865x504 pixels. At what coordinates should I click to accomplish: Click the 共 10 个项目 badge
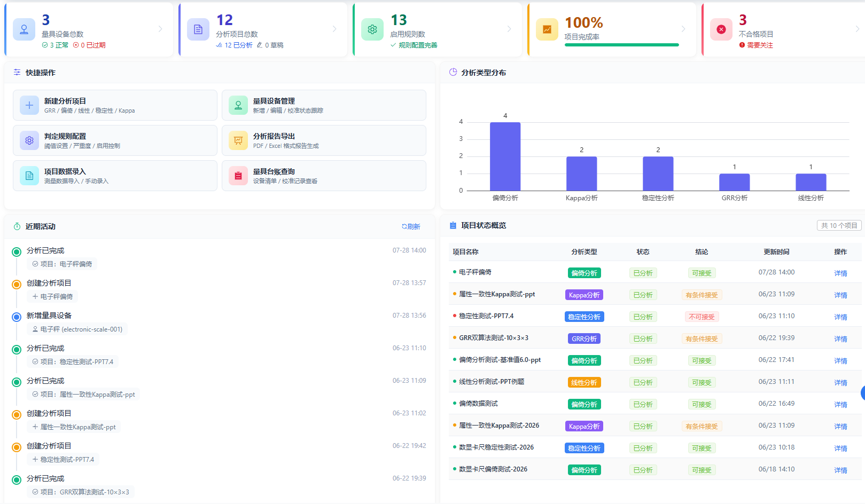click(x=839, y=225)
